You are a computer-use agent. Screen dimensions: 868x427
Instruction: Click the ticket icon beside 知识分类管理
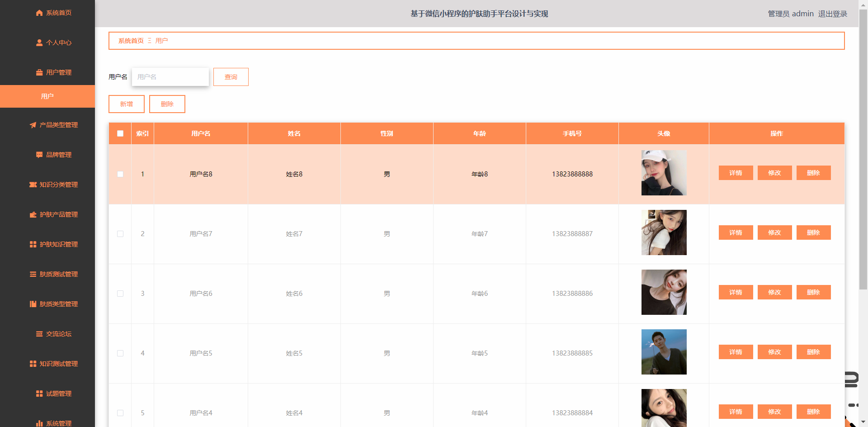coord(33,185)
